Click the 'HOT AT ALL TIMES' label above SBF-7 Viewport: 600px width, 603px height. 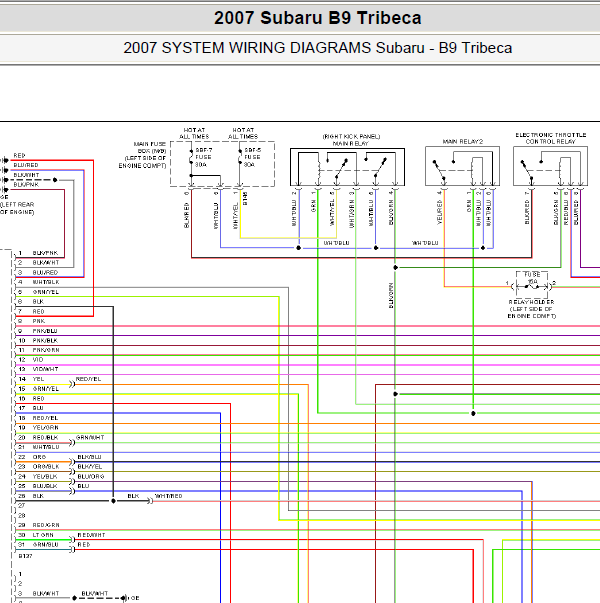click(x=194, y=133)
